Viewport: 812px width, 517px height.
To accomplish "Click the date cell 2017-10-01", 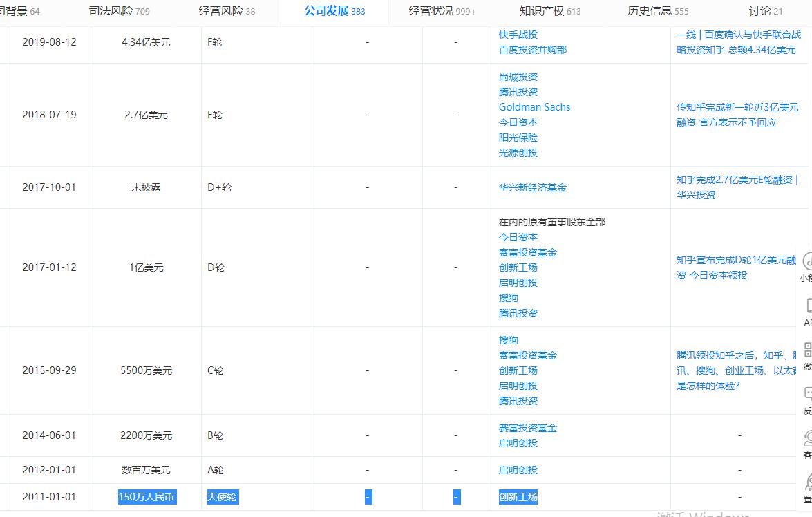I will (49, 187).
